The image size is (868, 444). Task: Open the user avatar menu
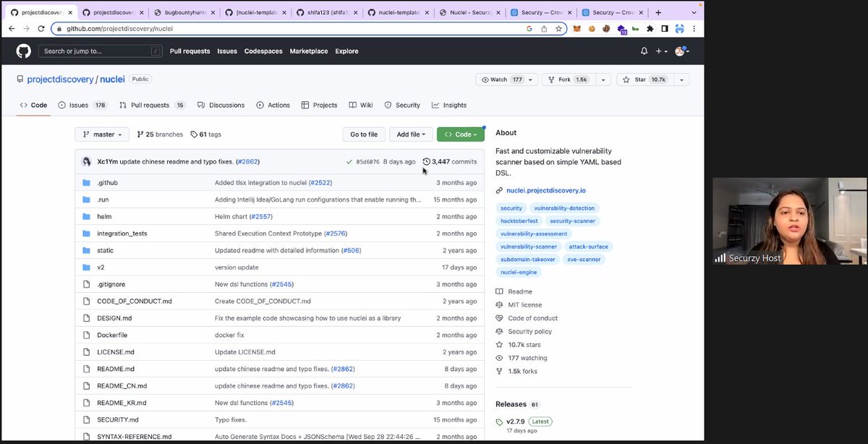coord(682,51)
